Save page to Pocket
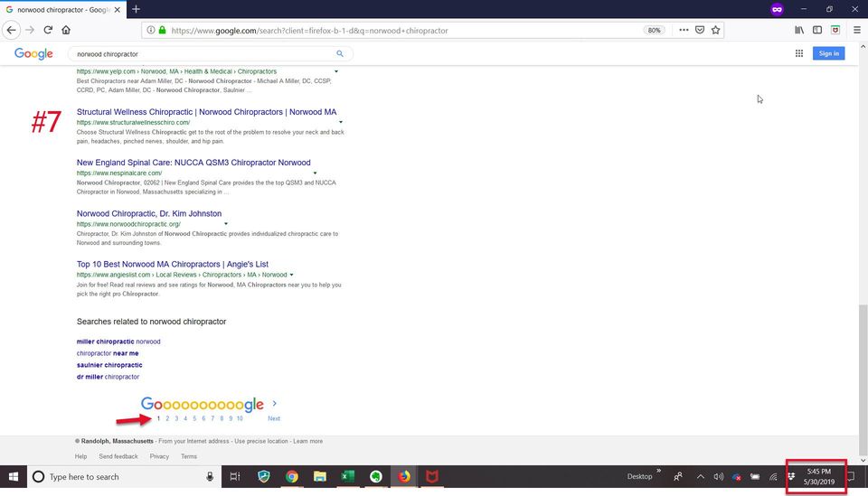The height and width of the screenshot is (496, 868). (x=700, y=31)
